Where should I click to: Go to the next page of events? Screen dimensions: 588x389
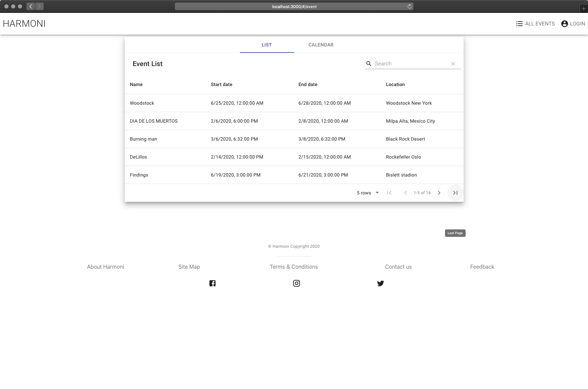[439, 193]
